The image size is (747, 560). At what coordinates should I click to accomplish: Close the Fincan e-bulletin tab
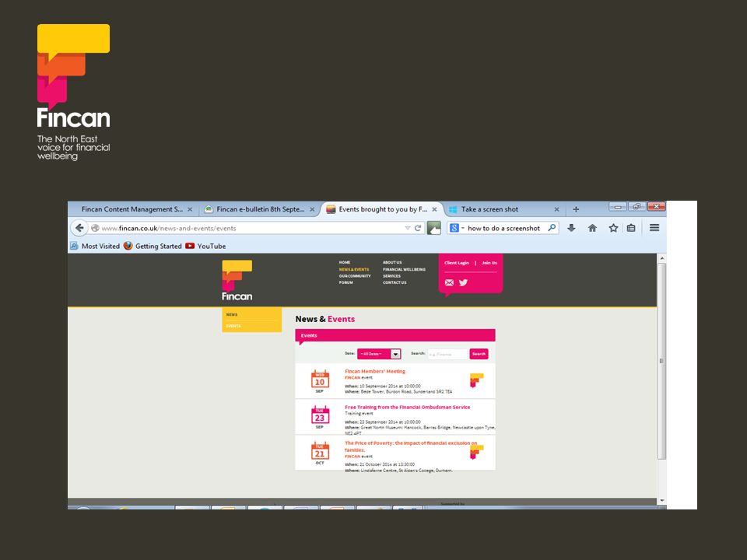pos(312,209)
